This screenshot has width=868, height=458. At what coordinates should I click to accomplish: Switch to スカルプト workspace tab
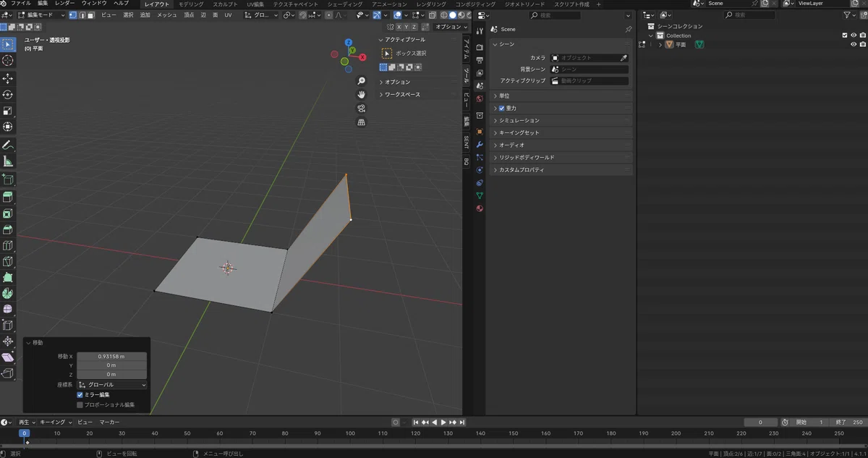(x=225, y=4)
